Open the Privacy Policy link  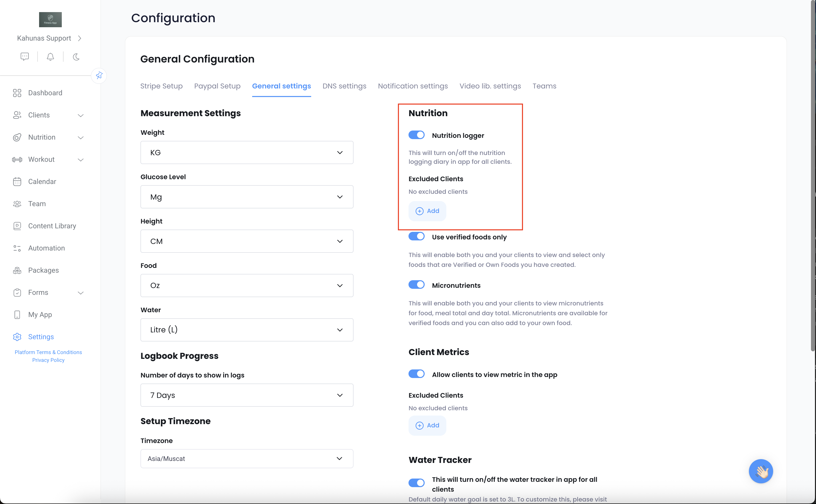tap(48, 360)
